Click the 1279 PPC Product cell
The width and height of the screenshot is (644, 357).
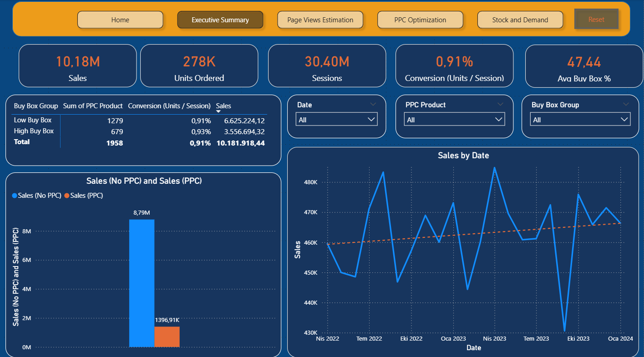pos(115,121)
